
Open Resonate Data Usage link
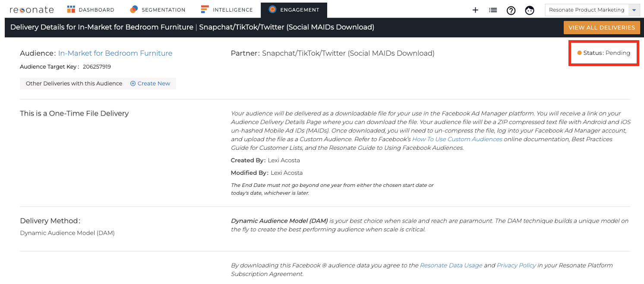coord(451,265)
